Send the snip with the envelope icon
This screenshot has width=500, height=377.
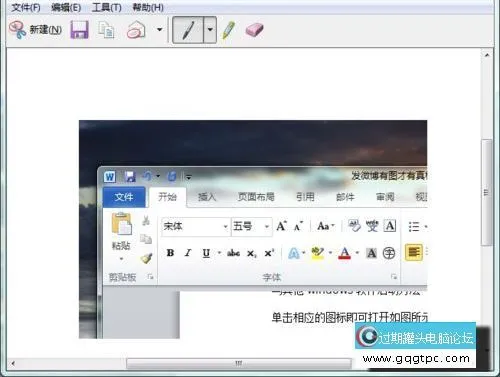tap(136, 30)
